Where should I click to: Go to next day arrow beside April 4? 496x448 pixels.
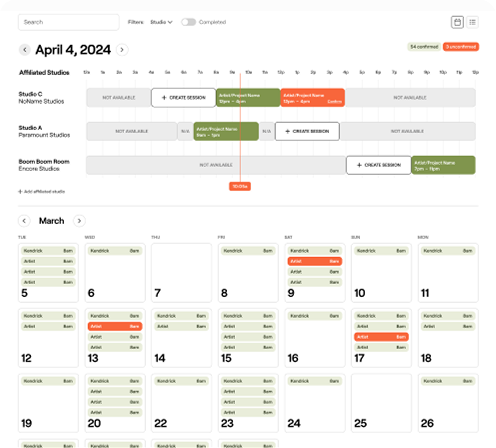click(122, 50)
